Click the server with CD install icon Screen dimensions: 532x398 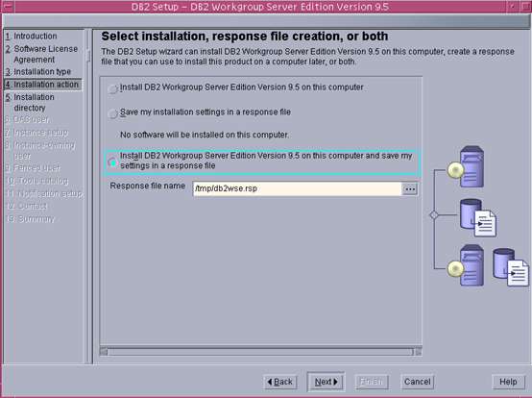point(466,166)
